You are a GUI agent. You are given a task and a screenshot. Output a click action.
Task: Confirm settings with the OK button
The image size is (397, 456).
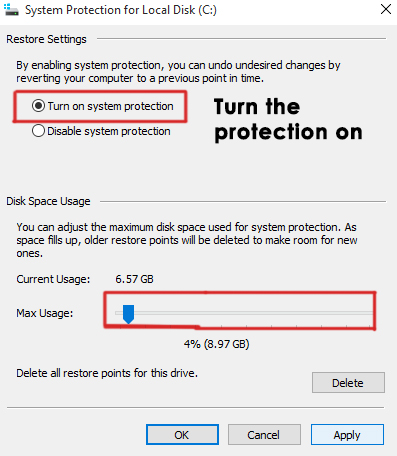click(x=182, y=435)
